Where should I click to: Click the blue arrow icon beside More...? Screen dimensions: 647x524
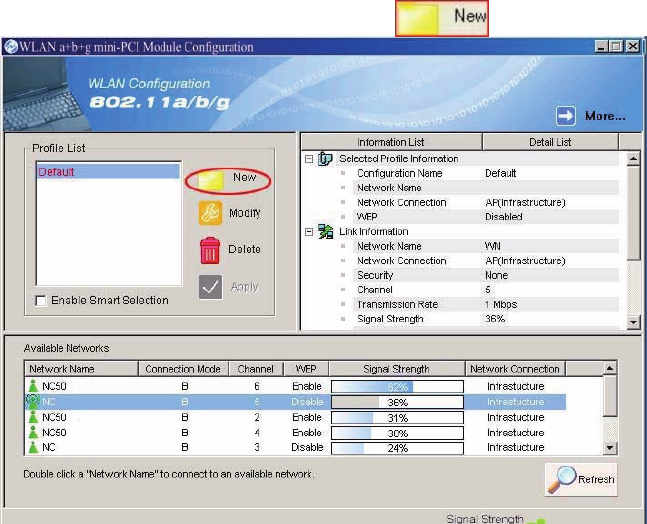click(566, 116)
